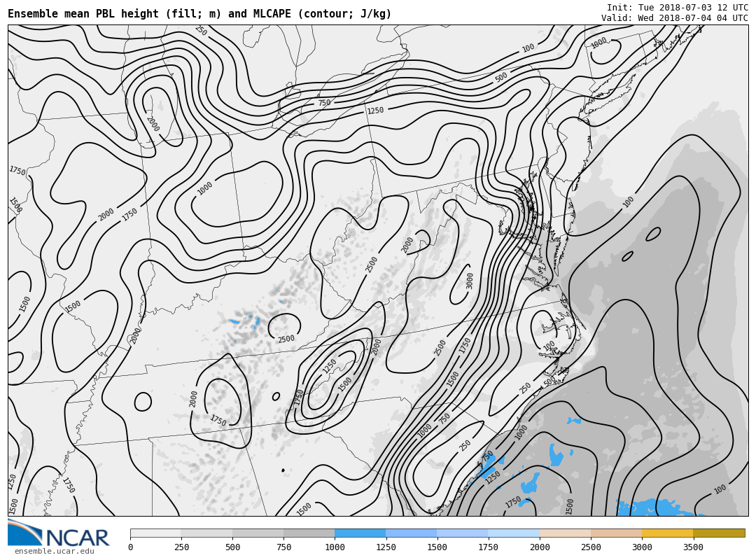
Task: Pick the medium gray 500–750 colorbar swatch
Action: coord(258,533)
